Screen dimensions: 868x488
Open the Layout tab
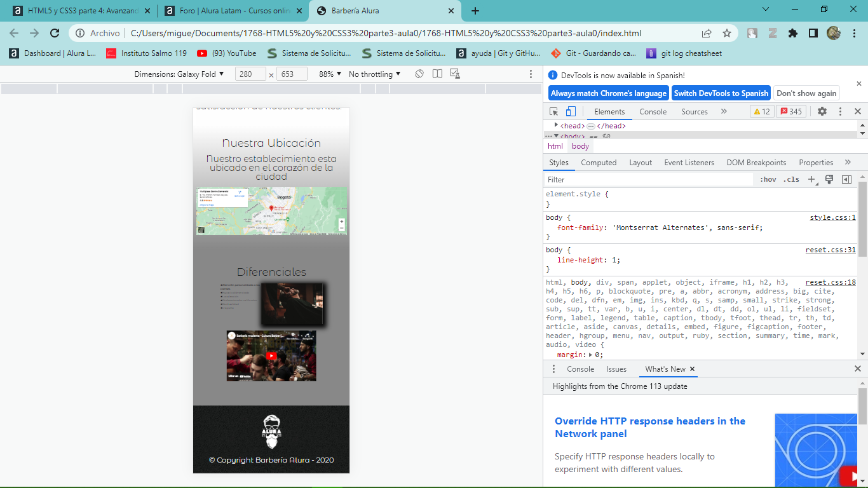tap(641, 163)
